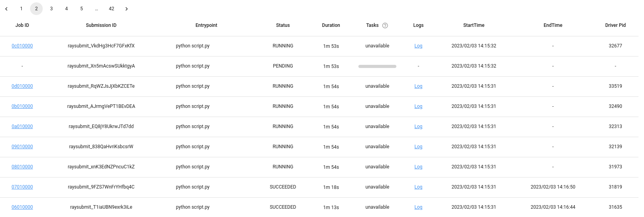Click end time 2023/02/03 14:16:44
644x217 pixels.
click(553, 207)
